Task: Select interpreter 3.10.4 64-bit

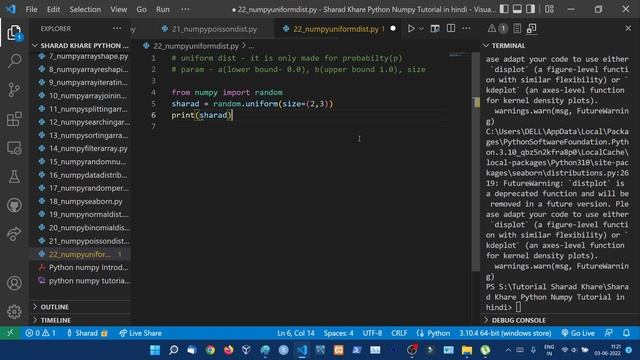Action: [x=505, y=333]
